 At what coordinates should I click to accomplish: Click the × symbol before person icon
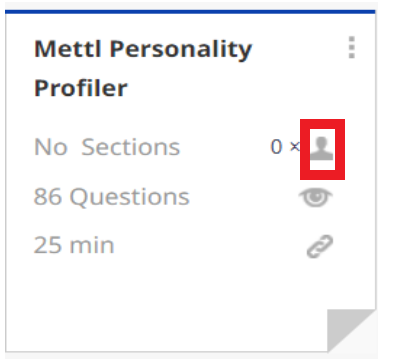295,147
